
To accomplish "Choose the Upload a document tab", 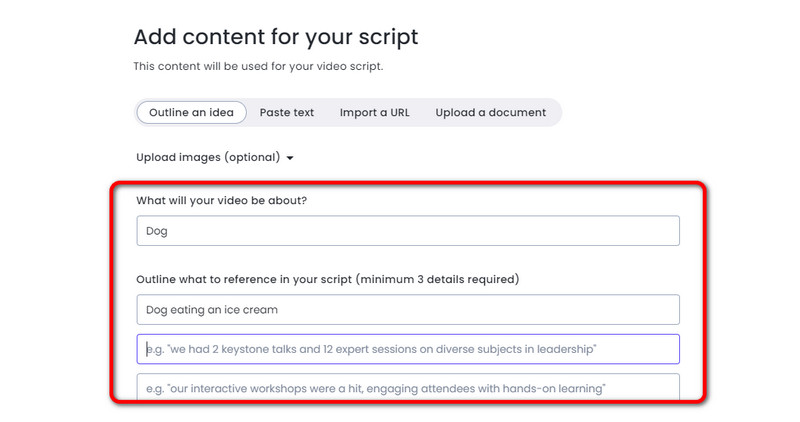I will tap(490, 113).
